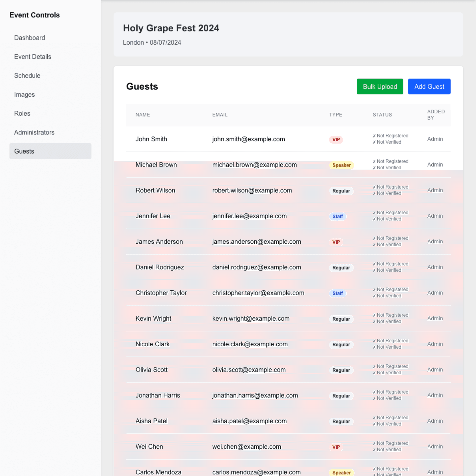The image size is (476, 476).
Task: Click the Regular badge for Aisha Patel
Action: pos(341,421)
